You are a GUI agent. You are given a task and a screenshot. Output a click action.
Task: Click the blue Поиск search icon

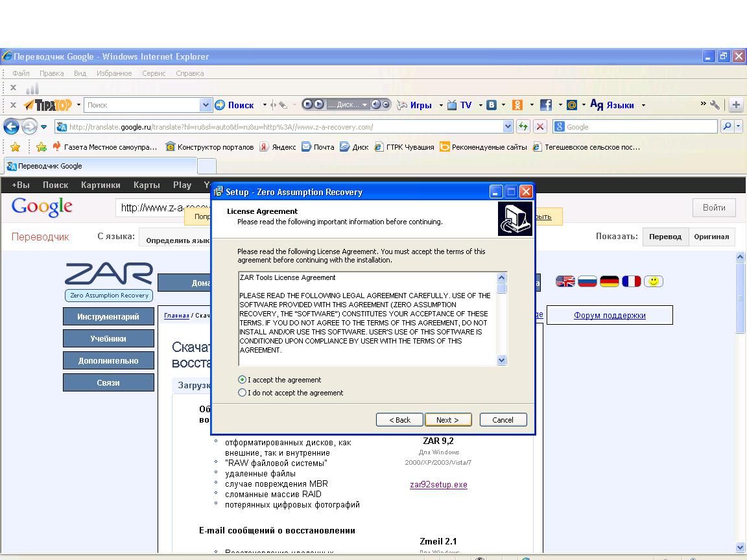[x=220, y=105]
